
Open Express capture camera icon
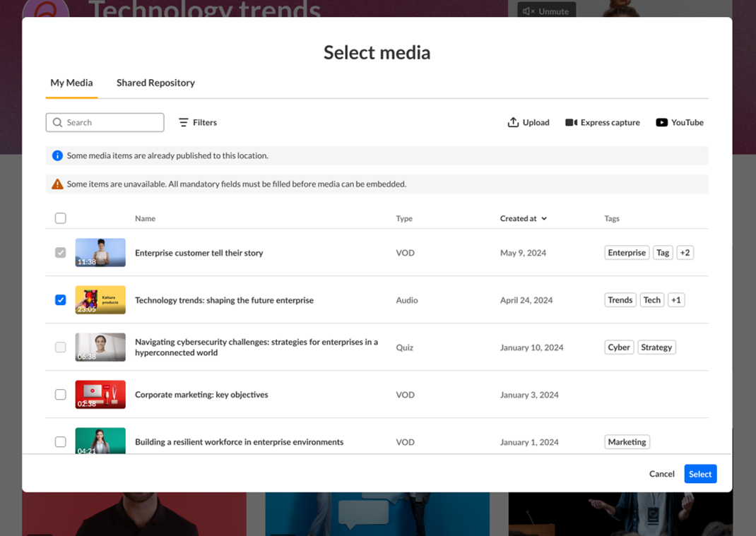571,122
